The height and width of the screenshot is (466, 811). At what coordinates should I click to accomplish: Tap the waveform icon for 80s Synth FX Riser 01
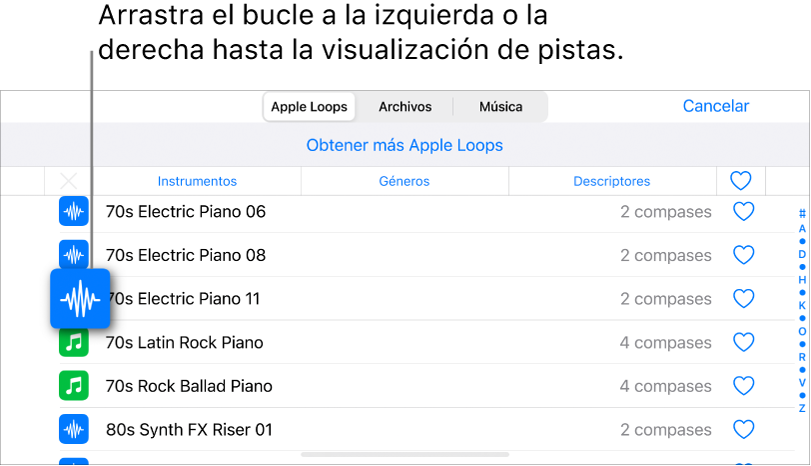point(74,430)
